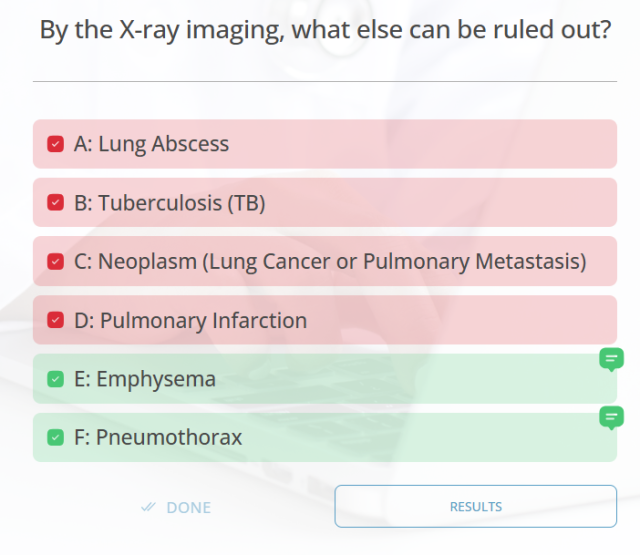
Task: Uncheck the Pulmonary Infarction checkbox
Action: [56, 321]
